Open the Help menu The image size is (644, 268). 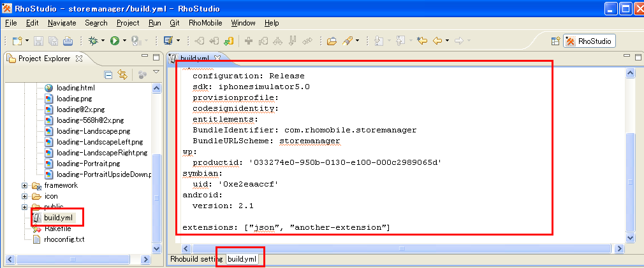coord(272,23)
